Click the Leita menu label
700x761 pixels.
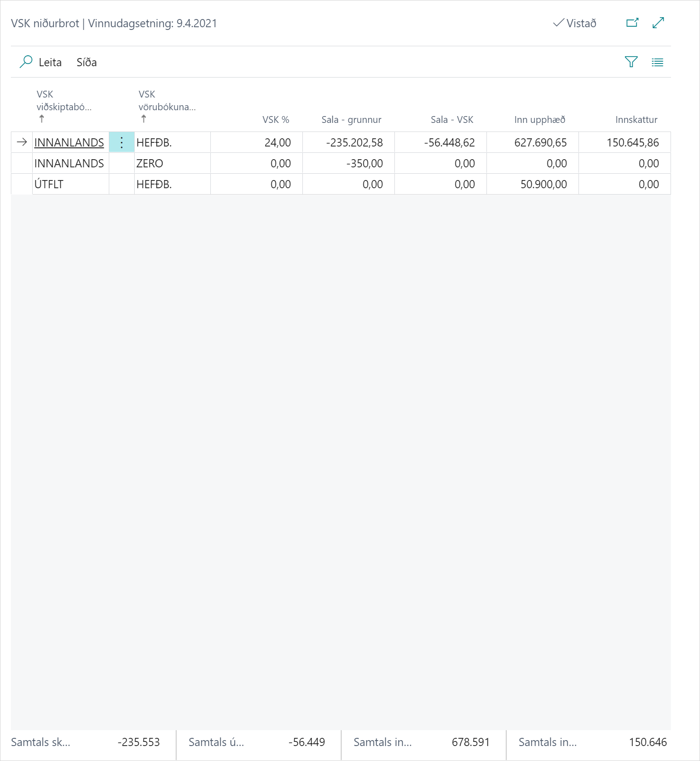point(50,62)
